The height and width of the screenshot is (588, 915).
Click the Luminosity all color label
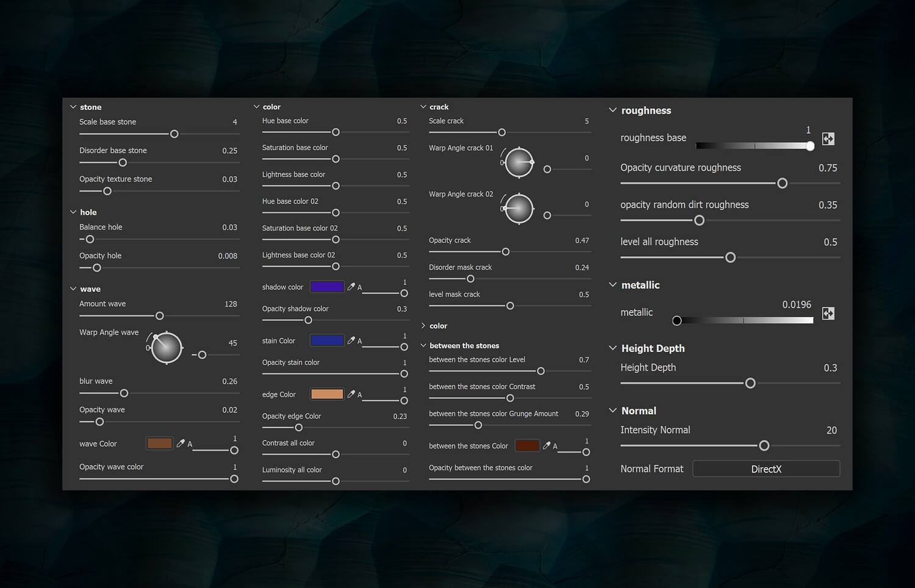(x=292, y=470)
